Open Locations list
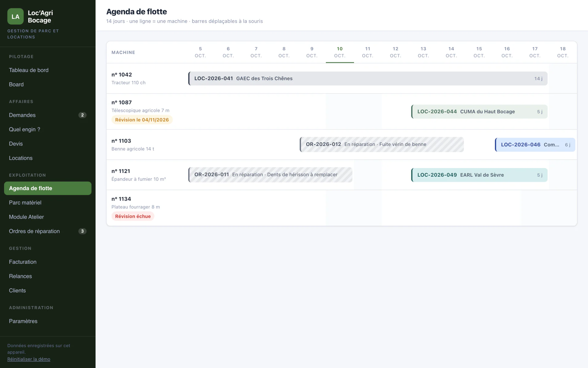Viewport: 588px width, 368px height. coord(48,158)
